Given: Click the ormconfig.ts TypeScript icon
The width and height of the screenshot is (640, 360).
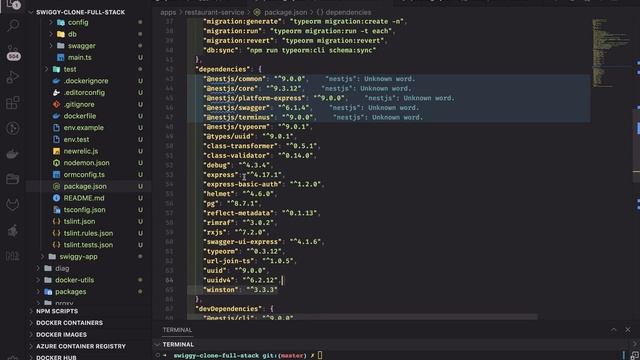Looking at the screenshot, I should [56, 175].
